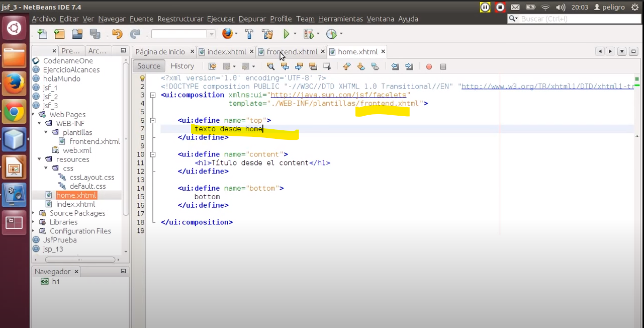The height and width of the screenshot is (328, 644).
Task: Select cssLayout.css in project tree
Action: [x=92, y=178]
